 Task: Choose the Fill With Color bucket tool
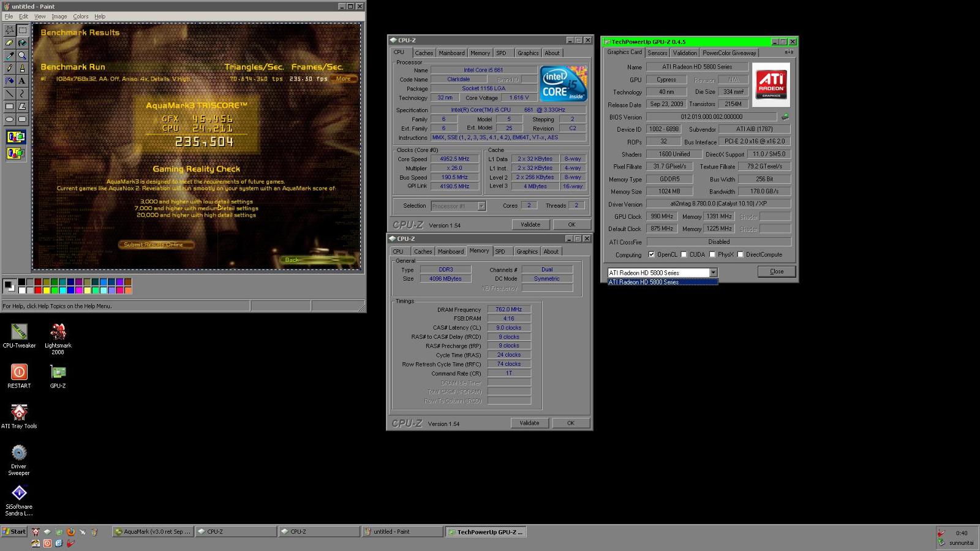23,43
